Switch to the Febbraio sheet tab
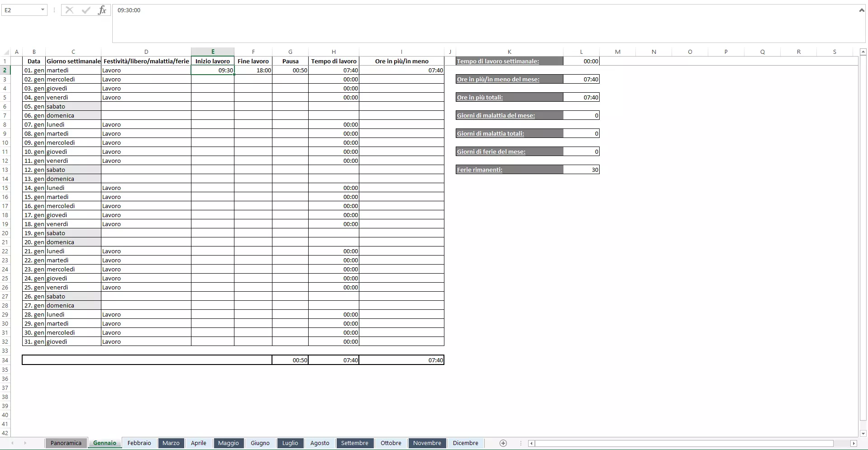Image resolution: width=868 pixels, height=450 pixels. point(139,443)
